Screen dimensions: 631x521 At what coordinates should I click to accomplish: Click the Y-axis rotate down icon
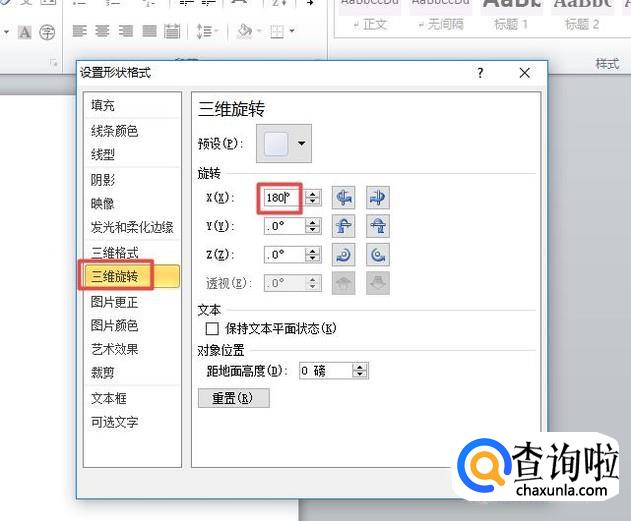[x=377, y=226]
